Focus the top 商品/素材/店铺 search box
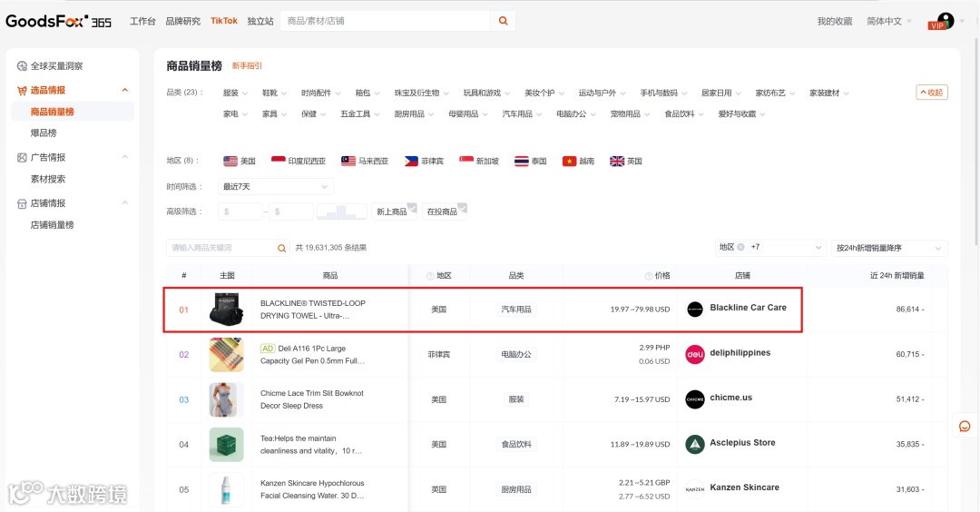Screen dimensions: 980x512 click(386, 21)
